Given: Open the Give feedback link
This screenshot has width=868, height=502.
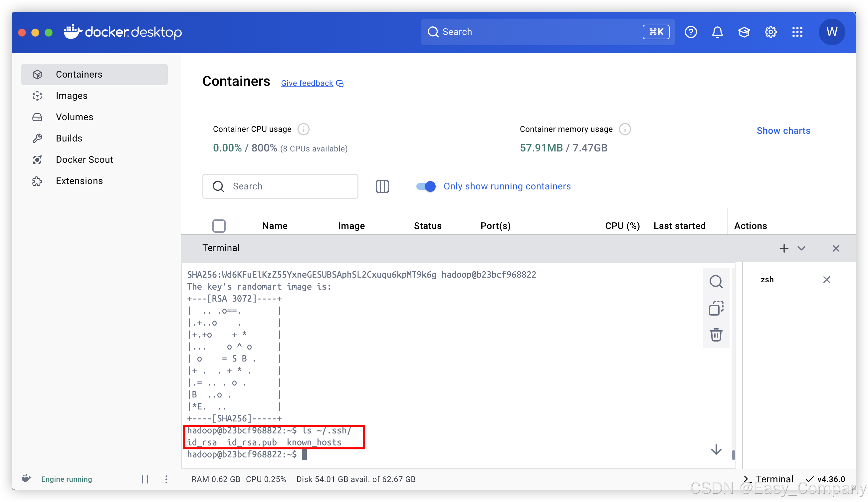Looking at the screenshot, I should pyautogui.click(x=307, y=83).
